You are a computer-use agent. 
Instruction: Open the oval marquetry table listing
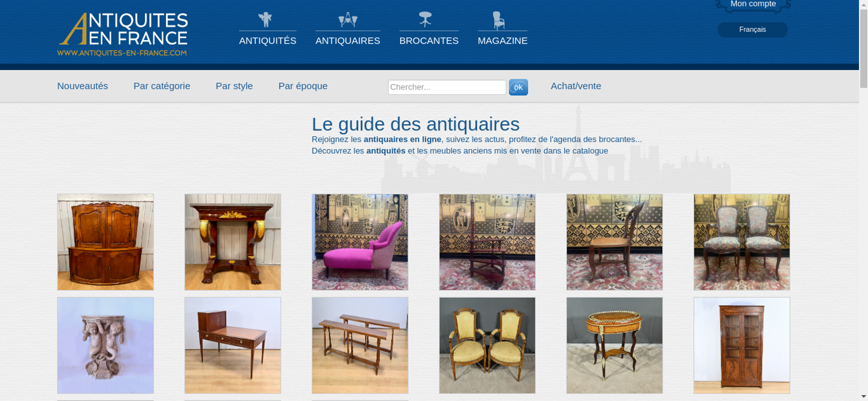[615, 345]
